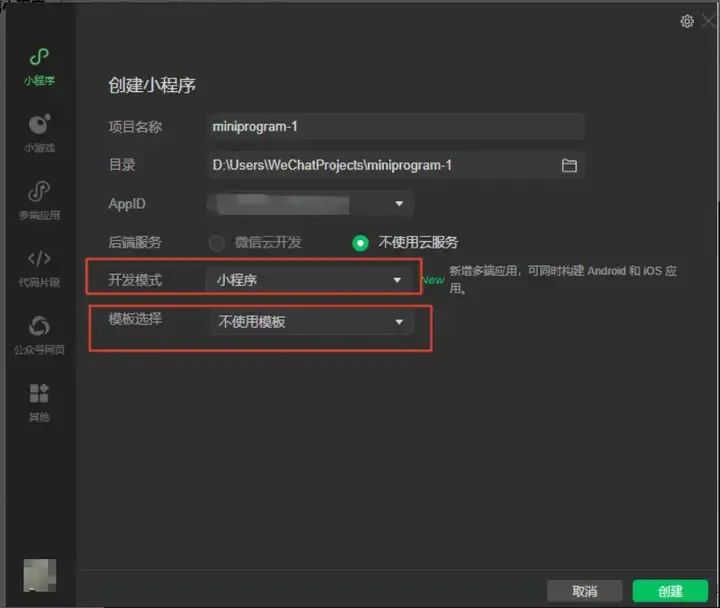720x608 pixels.
Task: Click the AppID label
Action: coord(127,203)
